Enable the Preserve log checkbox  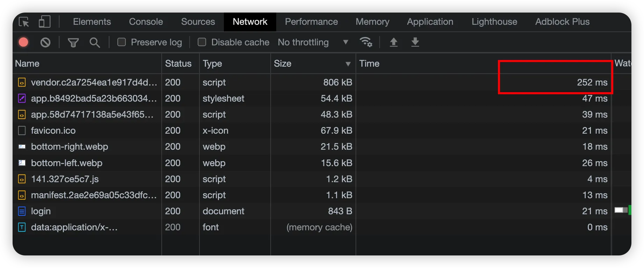[x=122, y=42]
